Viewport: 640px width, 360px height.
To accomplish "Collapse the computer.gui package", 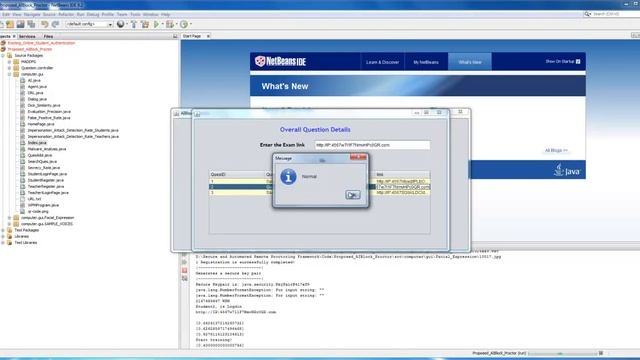I will [10, 74].
